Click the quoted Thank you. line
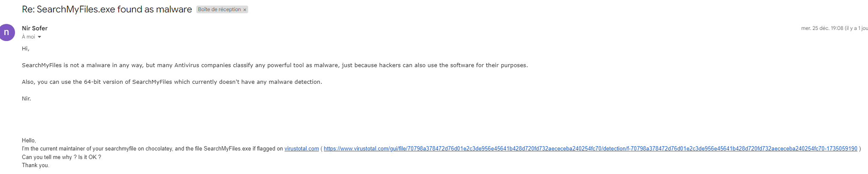This screenshot has width=868, height=174. [x=36, y=165]
